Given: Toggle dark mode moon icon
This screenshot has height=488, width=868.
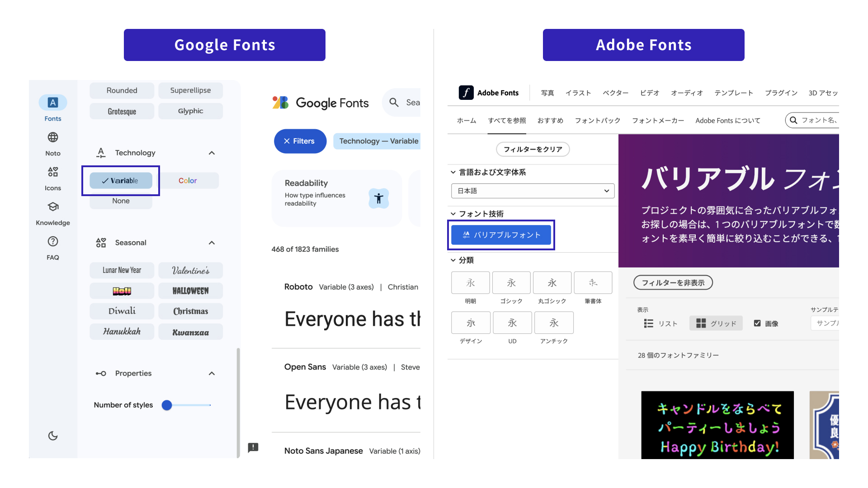Looking at the screenshot, I should click(53, 436).
